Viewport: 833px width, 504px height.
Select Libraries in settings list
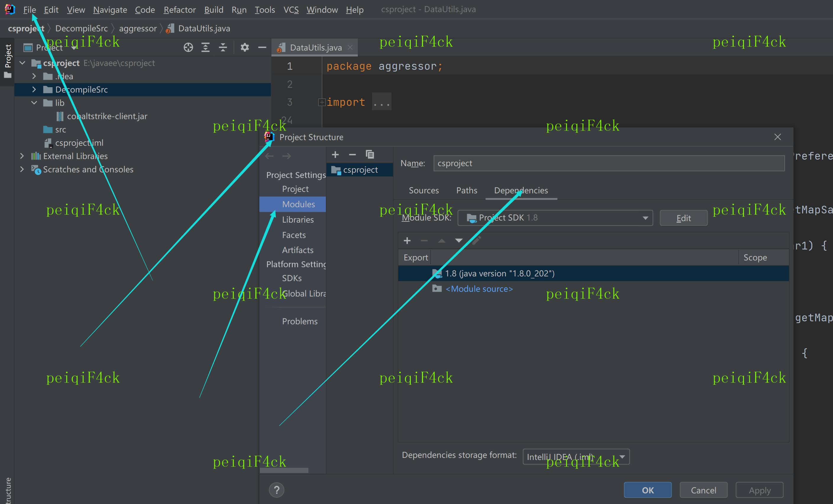point(298,220)
